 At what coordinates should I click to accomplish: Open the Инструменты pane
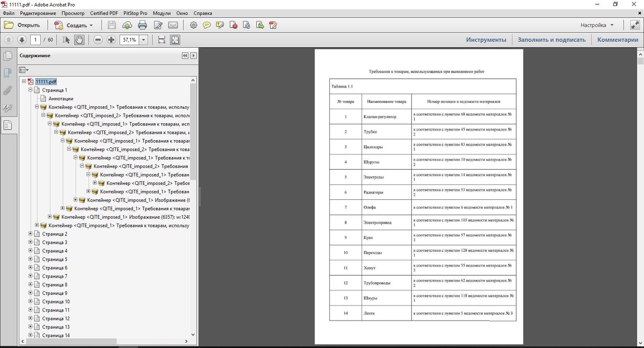click(x=486, y=40)
